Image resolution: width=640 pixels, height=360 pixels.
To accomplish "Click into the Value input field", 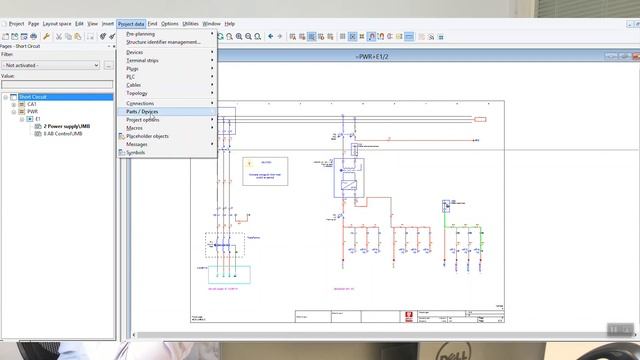I will 57,84.
